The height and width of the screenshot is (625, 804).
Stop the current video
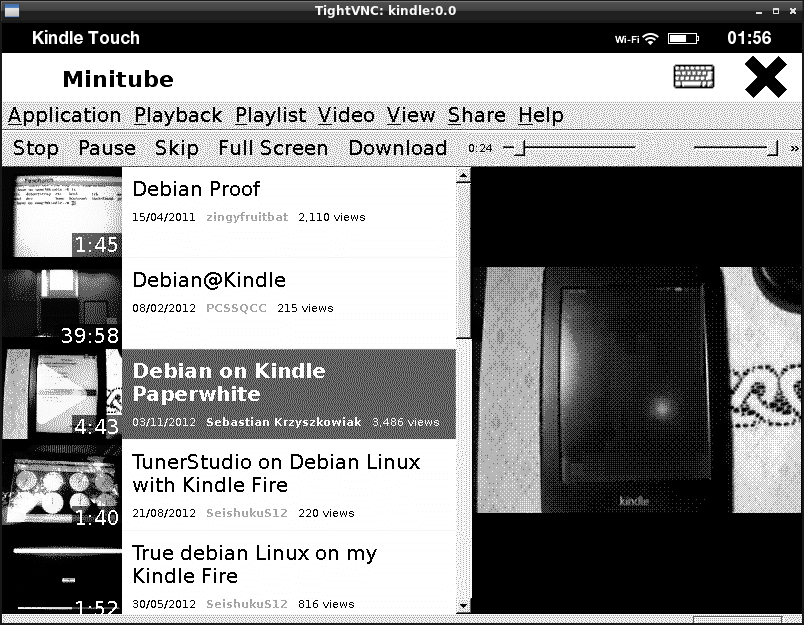click(x=35, y=148)
